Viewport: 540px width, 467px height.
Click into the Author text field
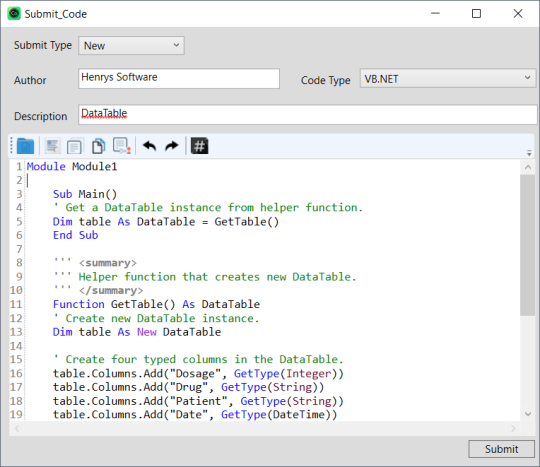[x=179, y=79]
